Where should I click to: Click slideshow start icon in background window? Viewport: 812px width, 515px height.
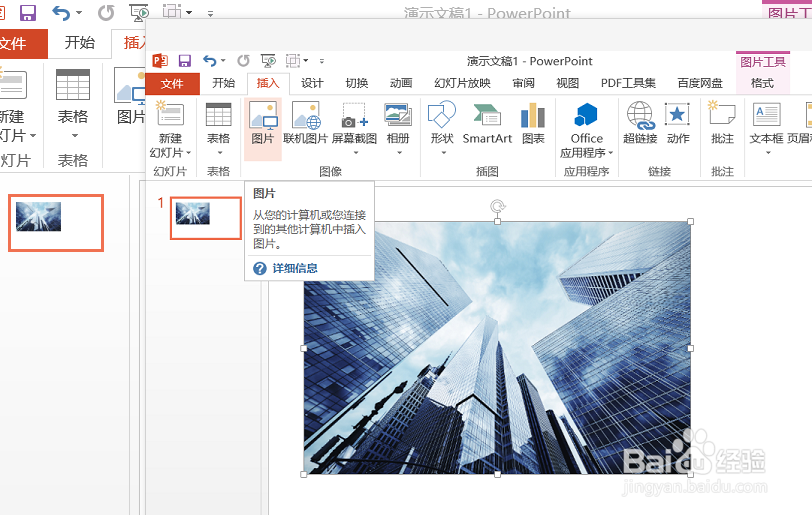point(139,12)
